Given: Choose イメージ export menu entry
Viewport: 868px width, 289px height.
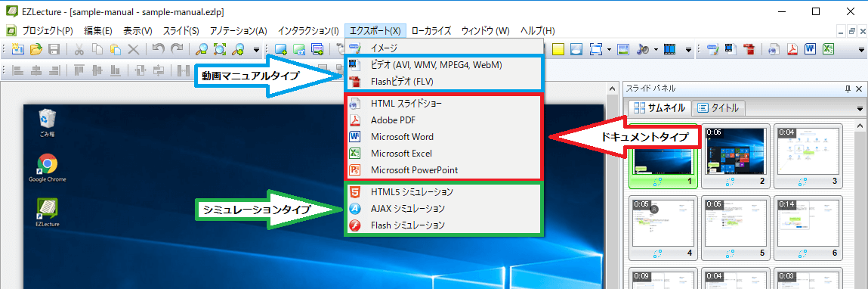Looking at the screenshot, I should (443, 48).
